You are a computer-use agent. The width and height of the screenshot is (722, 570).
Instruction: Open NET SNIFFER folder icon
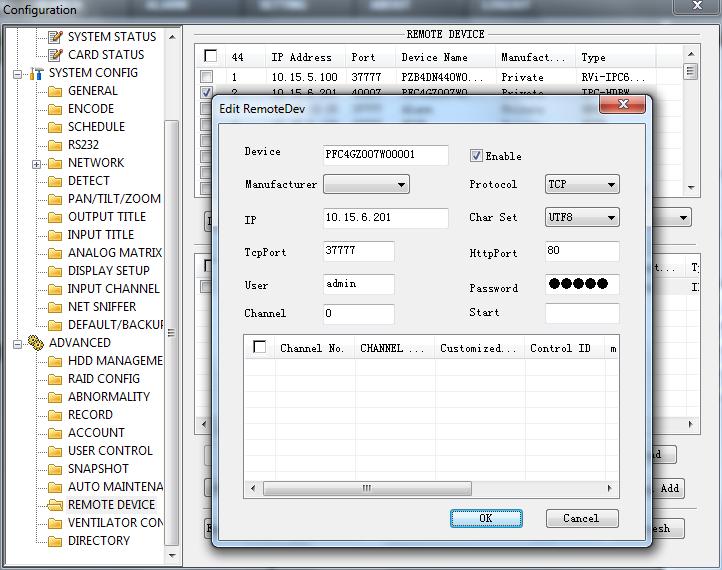[55, 307]
